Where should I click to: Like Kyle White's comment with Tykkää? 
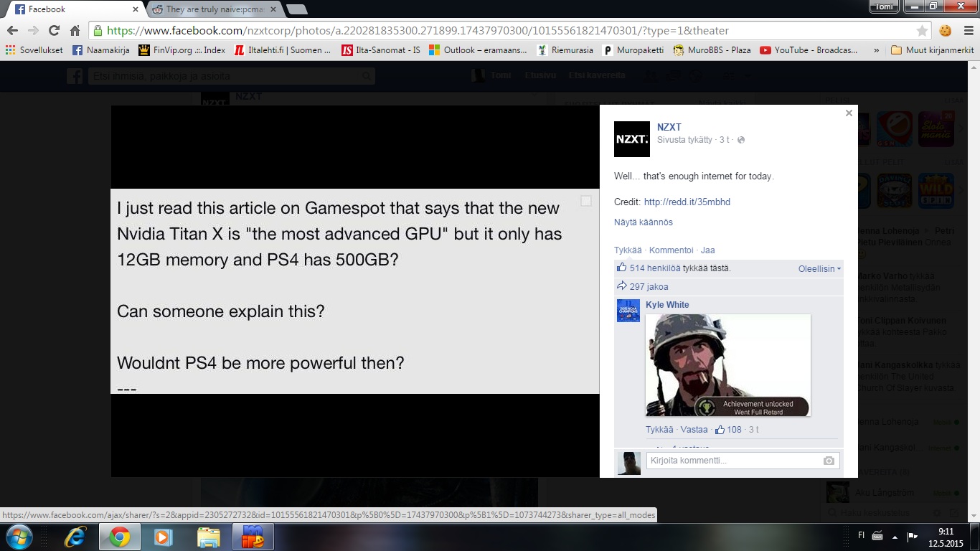(659, 430)
